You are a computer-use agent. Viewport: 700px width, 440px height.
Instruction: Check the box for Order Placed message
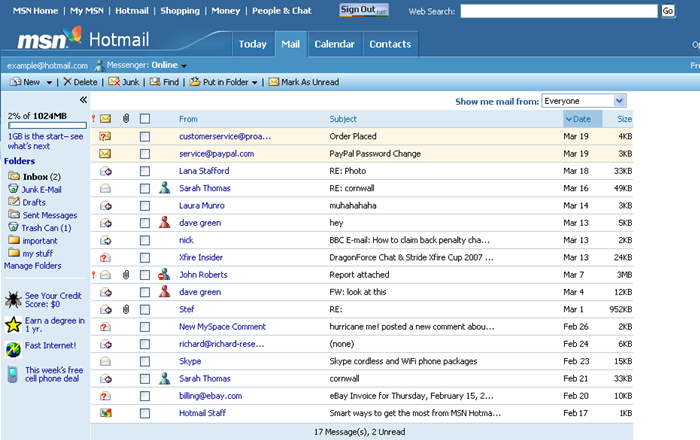145,137
